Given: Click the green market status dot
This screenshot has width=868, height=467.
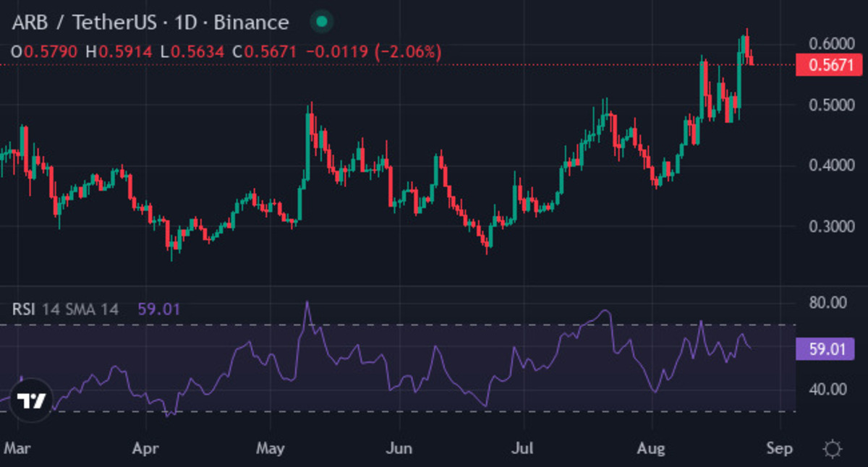Looking at the screenshot, I should pyautogui.click(x=322, y=22).
